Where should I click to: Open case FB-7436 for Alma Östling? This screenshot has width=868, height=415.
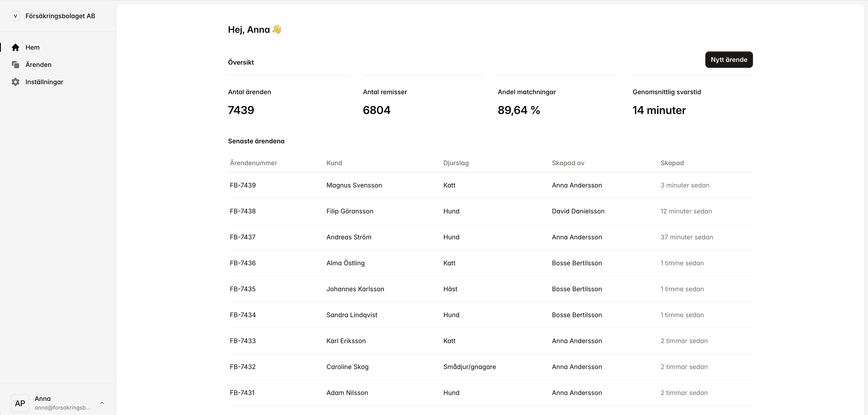click(243, 263)
